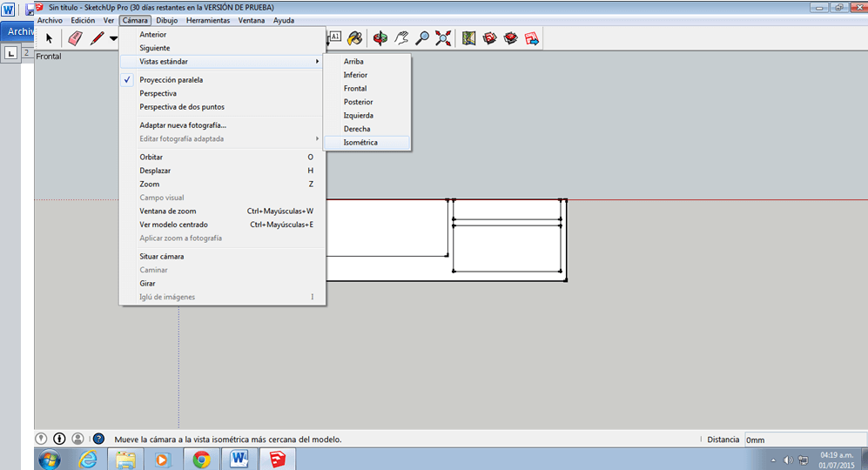Close the open Cámara menu
868x470 pixels.
pyautogui.click(x=135, y=21)
